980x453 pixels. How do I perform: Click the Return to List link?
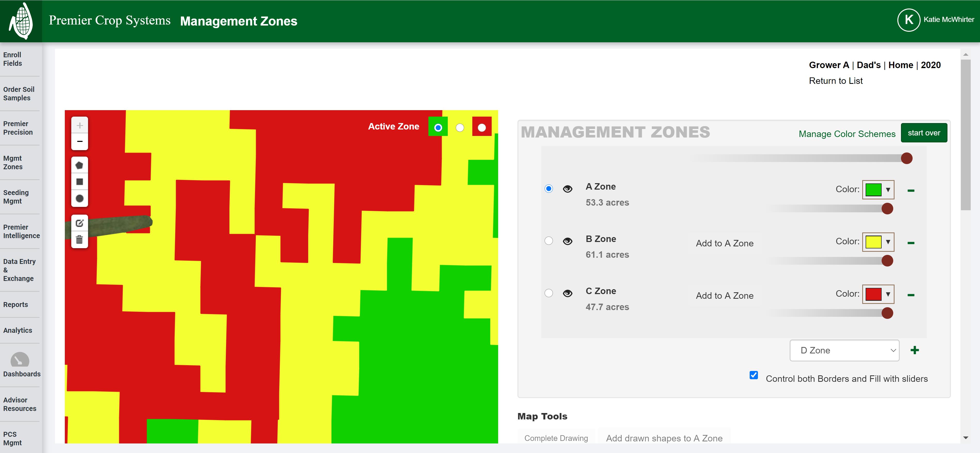tap(836, 80)
